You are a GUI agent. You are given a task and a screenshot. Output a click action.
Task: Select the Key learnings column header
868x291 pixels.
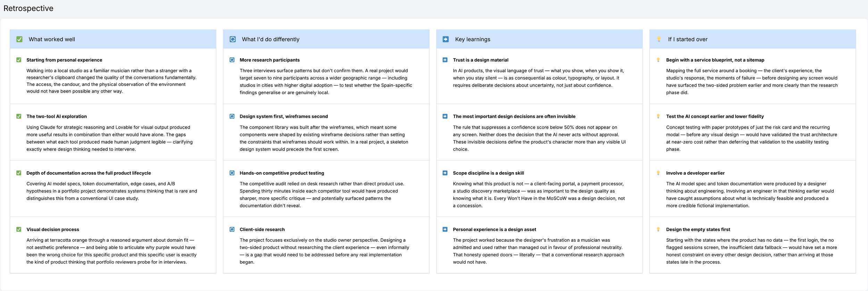click(539, 39)
